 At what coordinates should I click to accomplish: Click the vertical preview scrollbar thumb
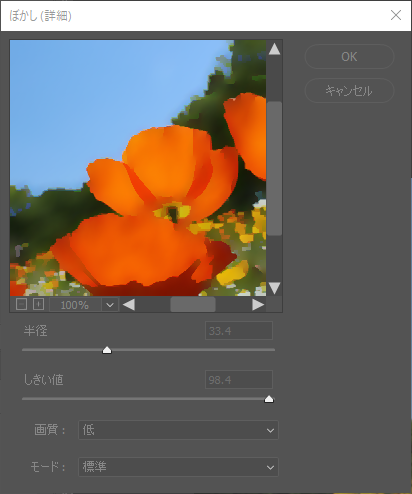(274, 169)
